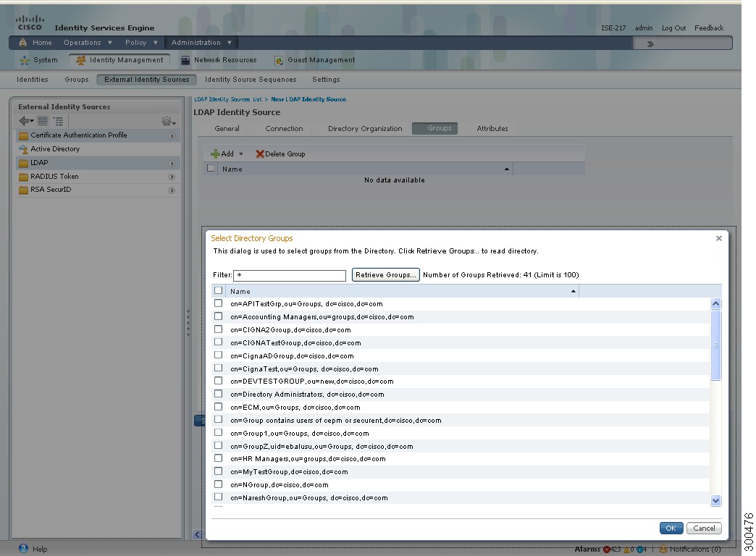Screen dimensions: 756x556
Task: Close the Select Directory Groups dialog
Action: 719,238
